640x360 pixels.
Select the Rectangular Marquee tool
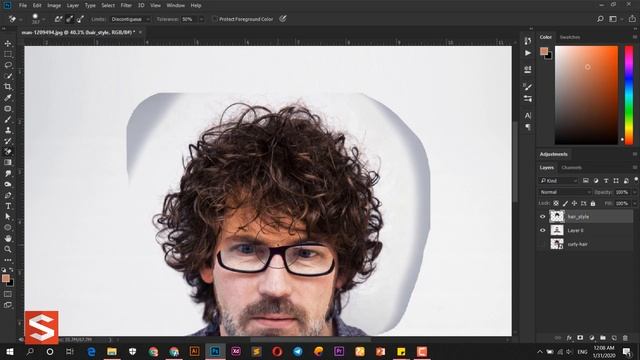coord(8,54)
